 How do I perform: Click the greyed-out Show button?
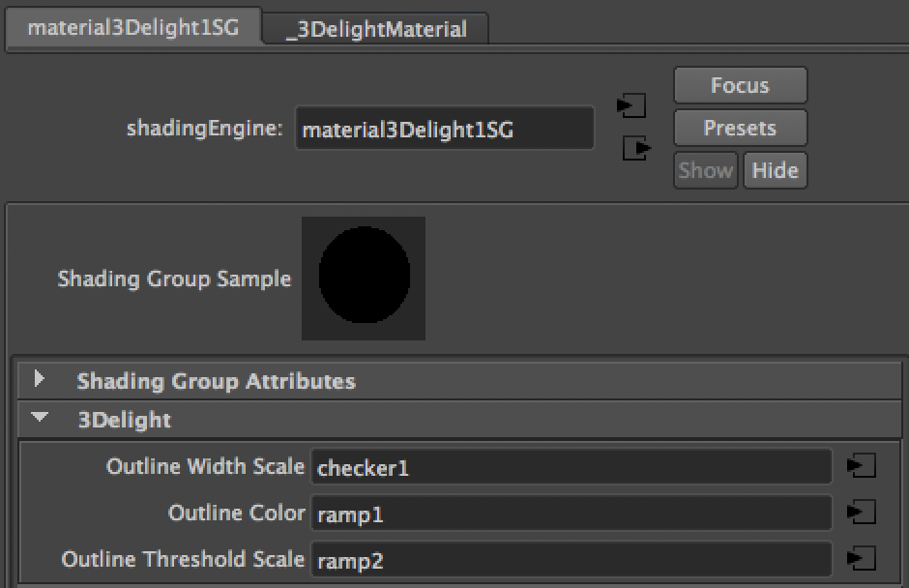[705, 170]
